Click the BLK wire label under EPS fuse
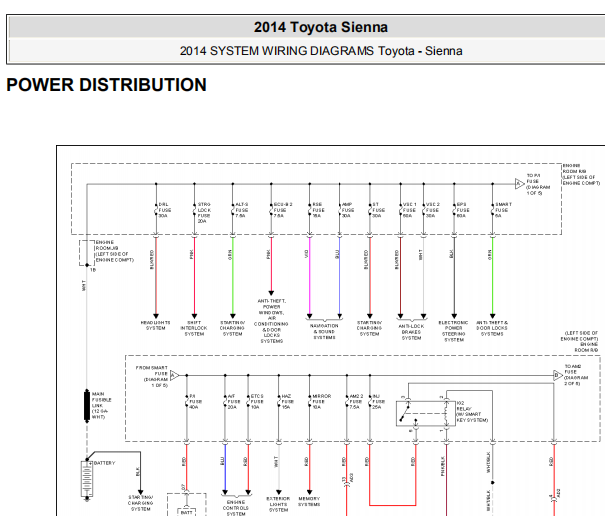This screenshot has height=516, width=605. (x=451, y=254)
